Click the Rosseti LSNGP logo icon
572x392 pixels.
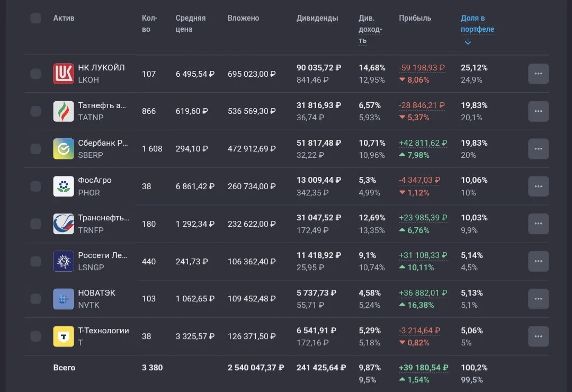coord(64,261)
